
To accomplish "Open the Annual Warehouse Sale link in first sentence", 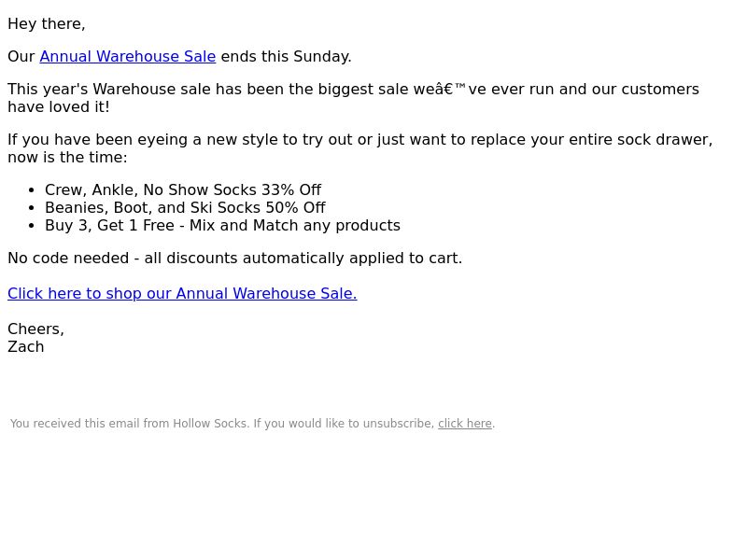I will click(x=128, y=57).
